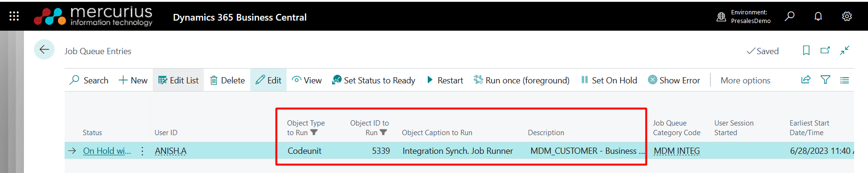Click the Restart action
The height and width of the screenshot is (173, 868).
pyautogui.click(x=445, y=80)
